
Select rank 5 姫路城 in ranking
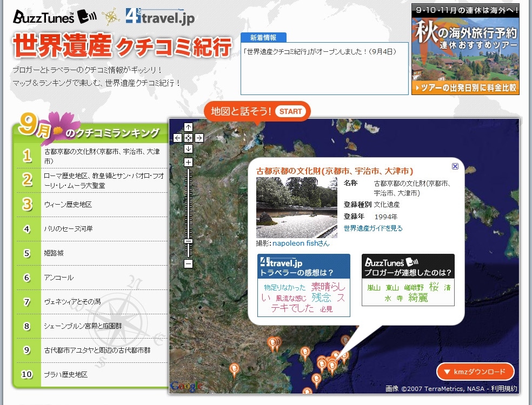[x=54, y=253]
